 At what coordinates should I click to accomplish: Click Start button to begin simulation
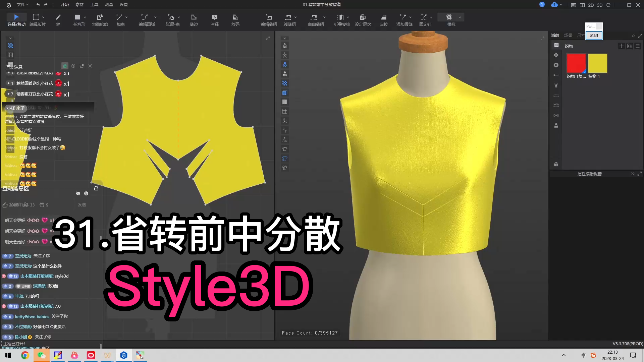pos(594,35)
